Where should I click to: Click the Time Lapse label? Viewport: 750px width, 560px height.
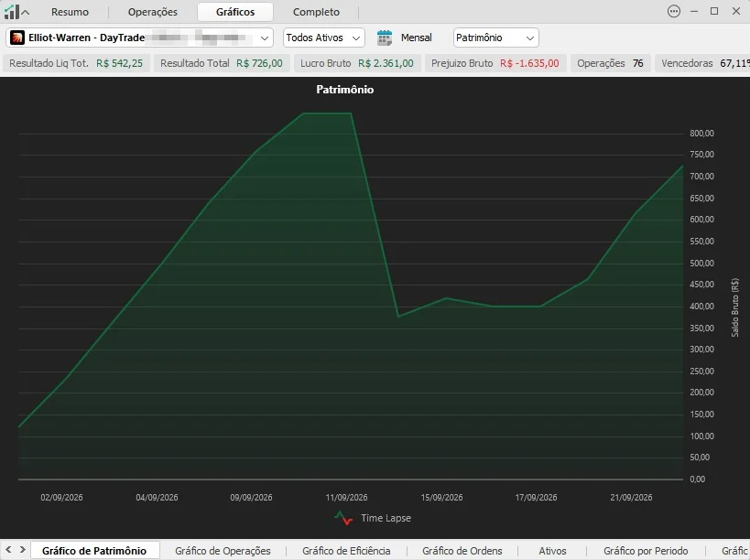pos(386,518)
